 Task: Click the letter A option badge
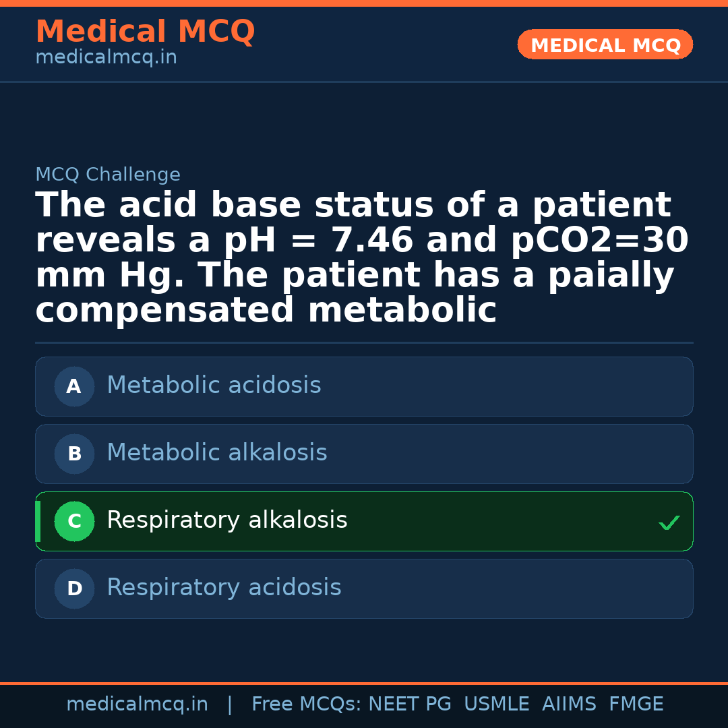pyautogui.click(x=74, y=387)
